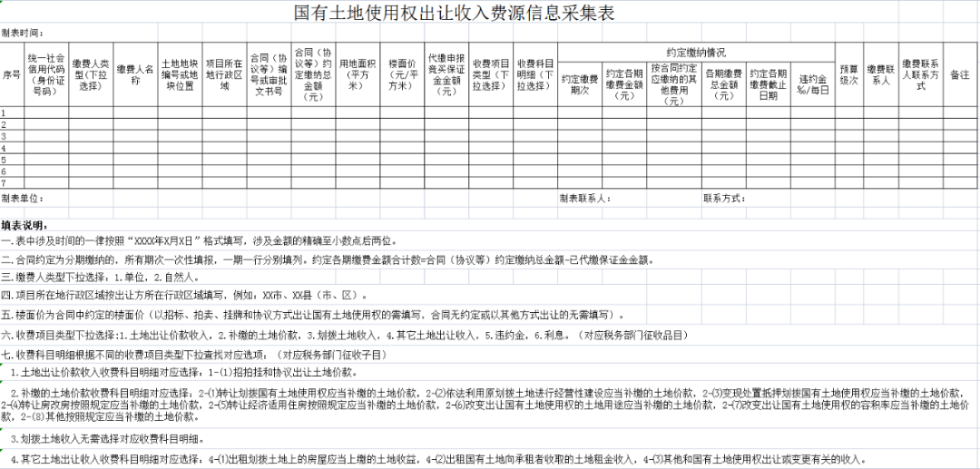Click the 代缴申报竞买保证金金额 header

tap(446, 75)
